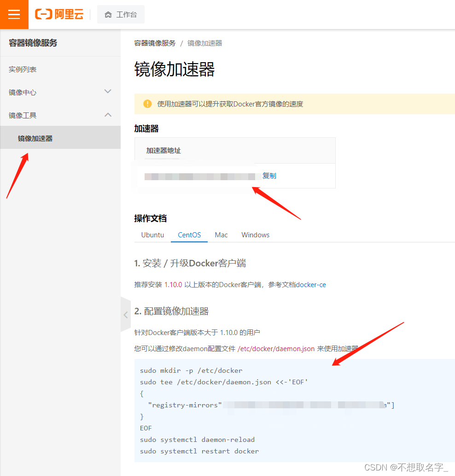
Task: Switch to the Mac tab
Action: (x=221, y=235)
